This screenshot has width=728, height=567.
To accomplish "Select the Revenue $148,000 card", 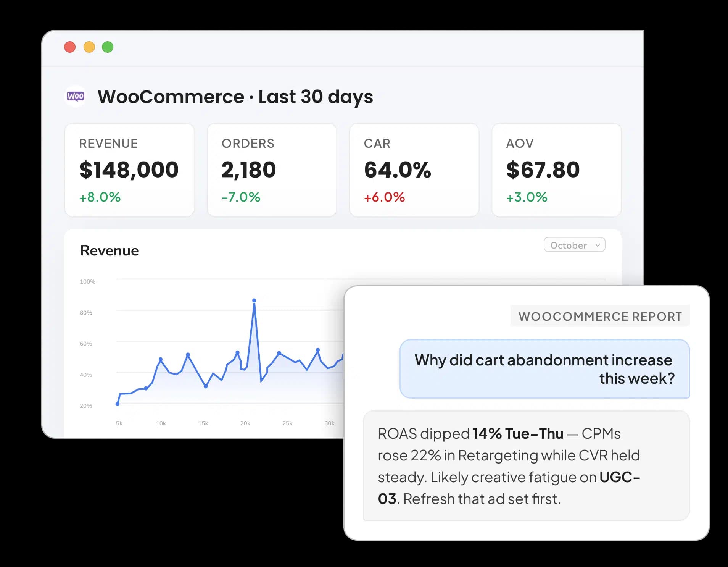I will (129, 170).
